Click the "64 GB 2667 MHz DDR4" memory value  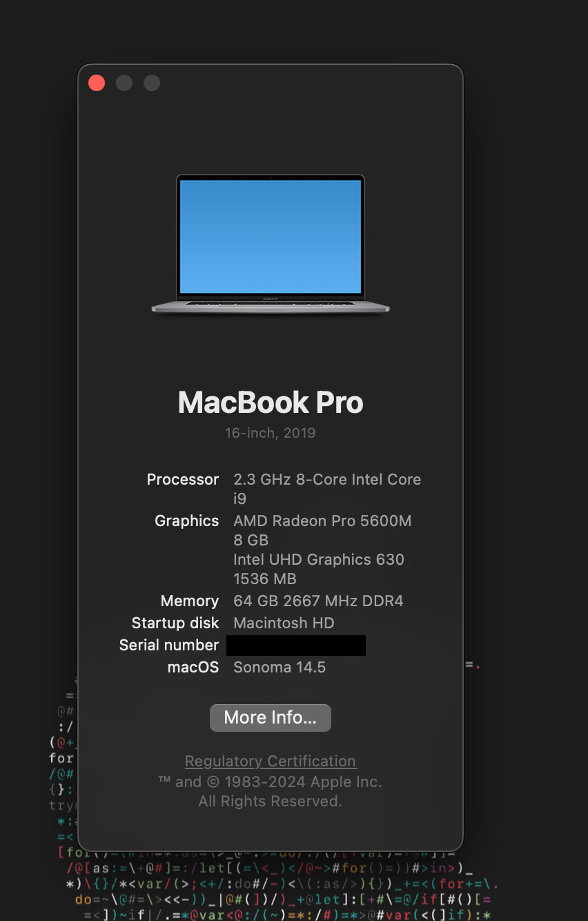point(318,601)
